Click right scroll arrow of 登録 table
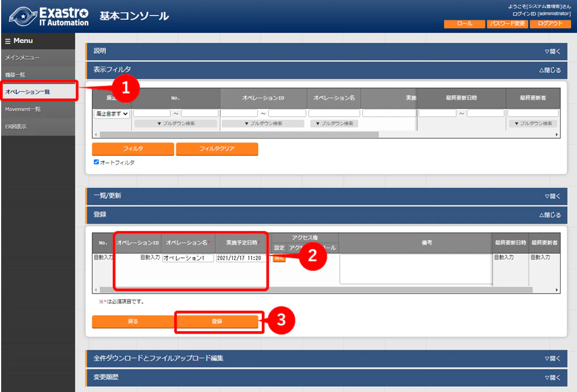The height and width of the screenshot is (392, 577). coord(557,290)
